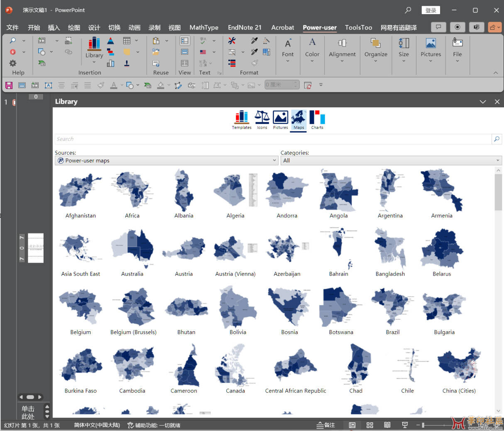Close the Library pane
504x431 pixels.
coord(497,102)
